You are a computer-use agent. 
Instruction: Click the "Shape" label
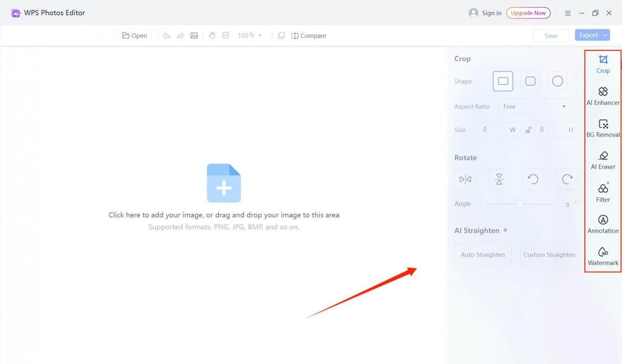tap(463, 81)
